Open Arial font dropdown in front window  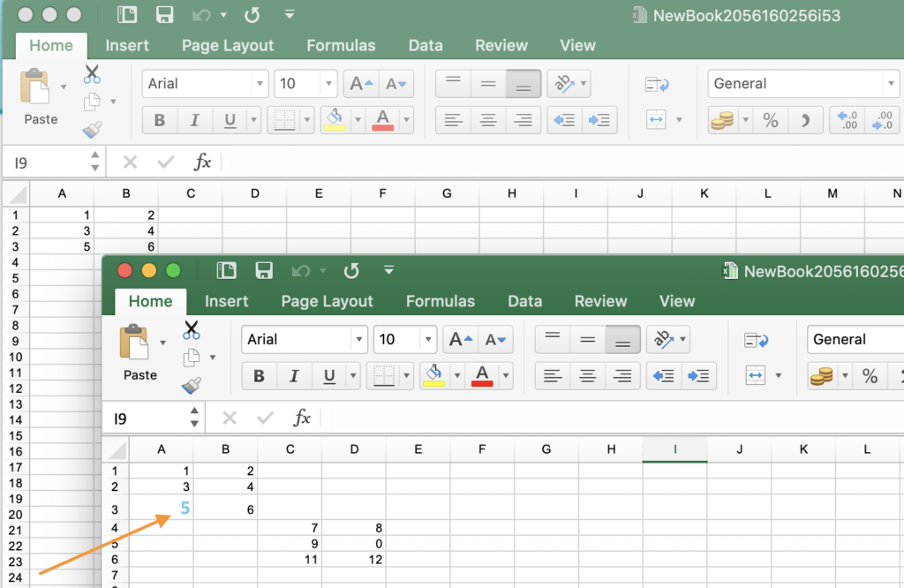click(x=358, y=340)
